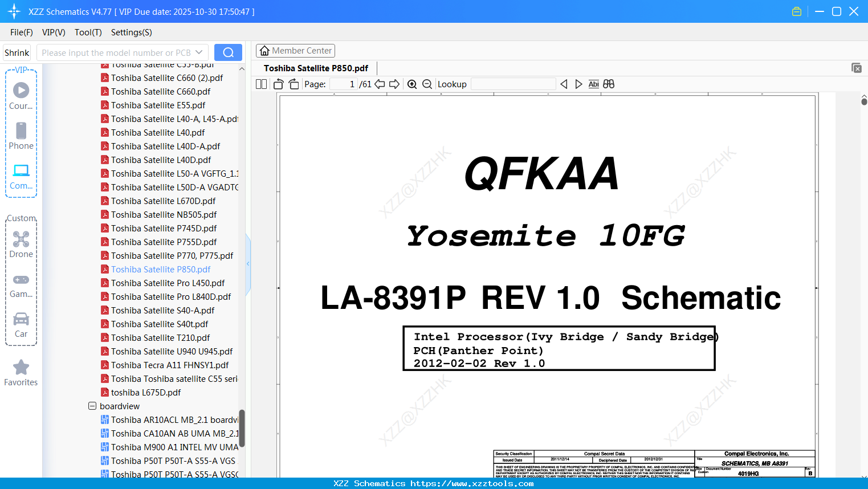Open Toshiba Satellite T210.pdf
Viewport: 868px width, 489px height.
(161, 338)
